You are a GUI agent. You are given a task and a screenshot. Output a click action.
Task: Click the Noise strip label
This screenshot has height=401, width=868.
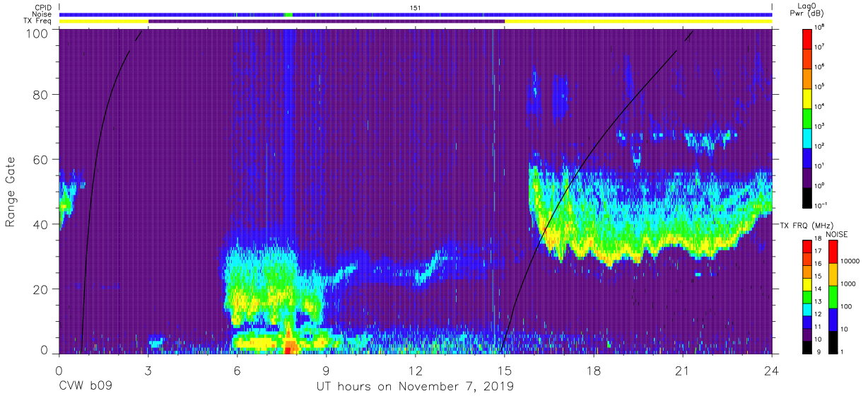click(42, 14)
